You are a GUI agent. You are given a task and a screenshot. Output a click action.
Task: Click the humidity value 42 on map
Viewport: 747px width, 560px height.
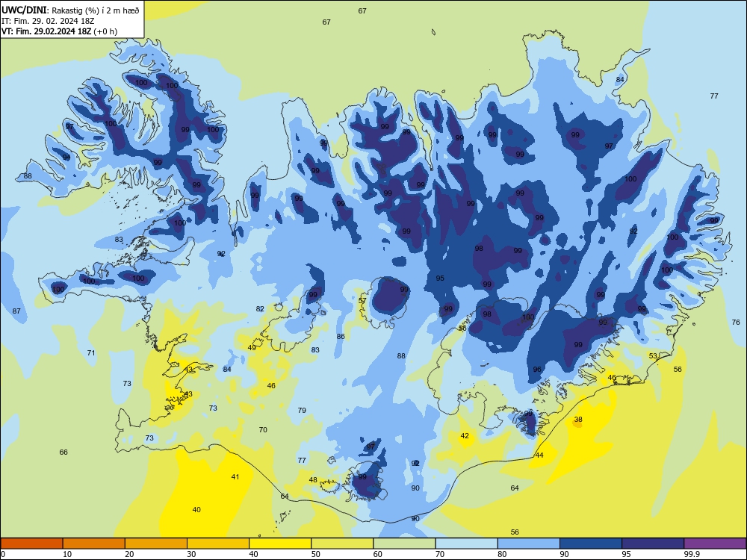point(465,436)
